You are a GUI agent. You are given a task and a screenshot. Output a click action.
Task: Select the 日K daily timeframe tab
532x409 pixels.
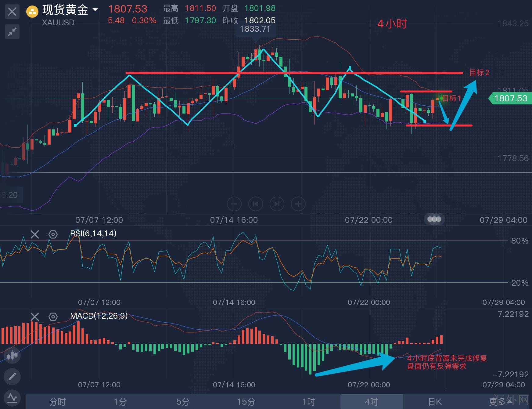(435, 402)
